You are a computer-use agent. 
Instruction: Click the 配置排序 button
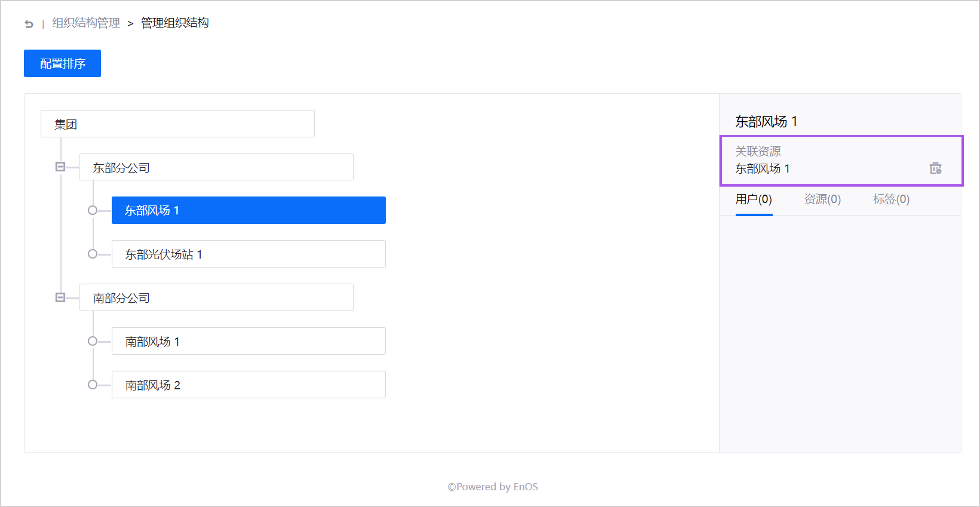62,63
